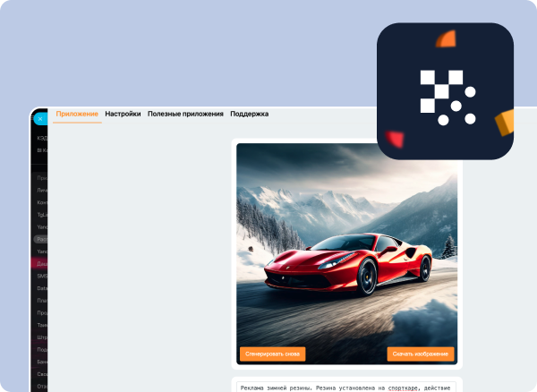Select the grey pill Расс sidebar item
The height and width of the screenshot is (392, 537).
[x=42, y=240]
